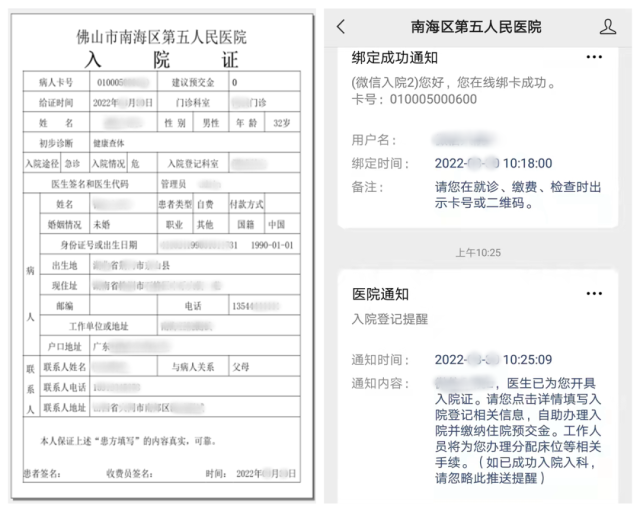
Task: Click the 32岁 age value cell
Action: (x=282, y=123)
